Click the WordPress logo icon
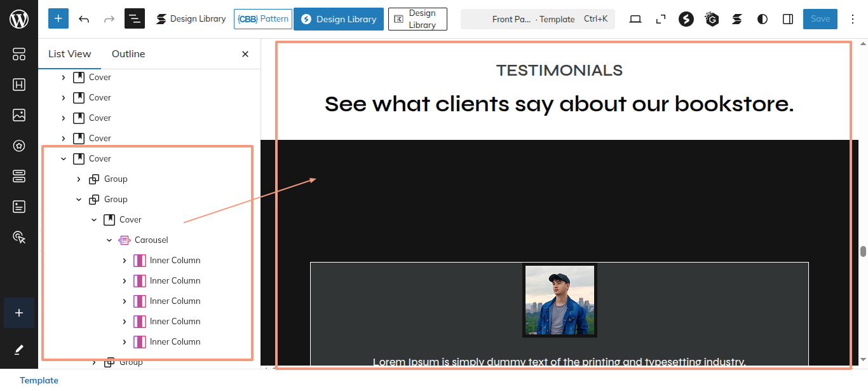Viewport: 868px width, 391px height. [x=19, y=19]
